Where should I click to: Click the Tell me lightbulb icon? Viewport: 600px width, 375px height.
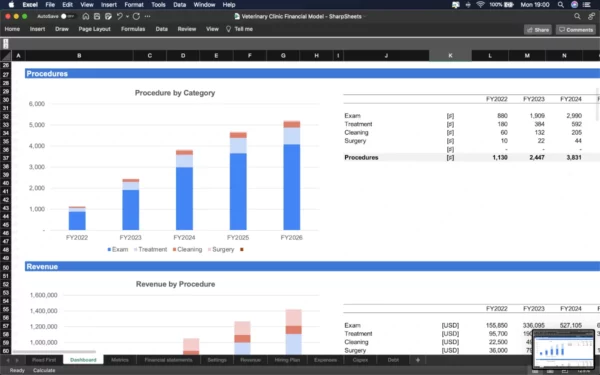[x=228, y=29]
